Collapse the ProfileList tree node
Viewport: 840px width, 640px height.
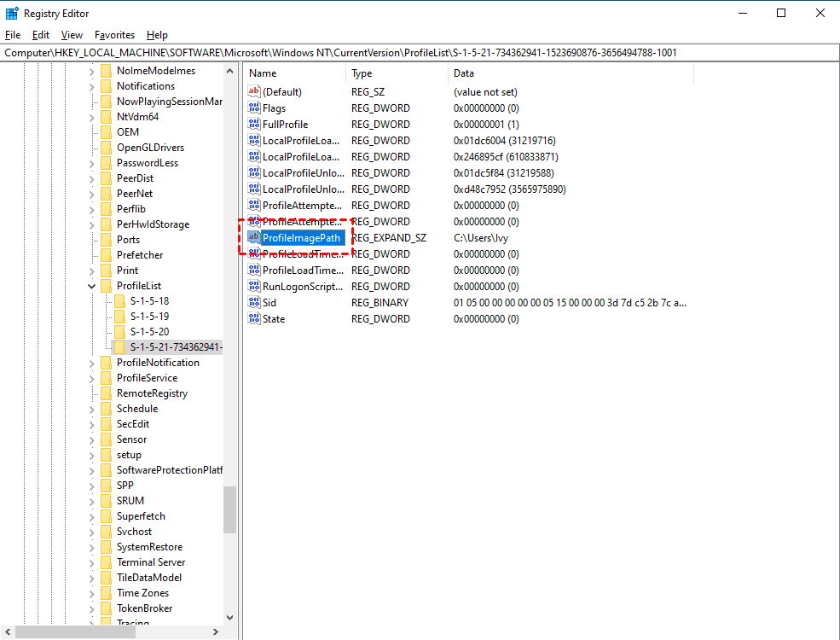click(x=91, y=286)
